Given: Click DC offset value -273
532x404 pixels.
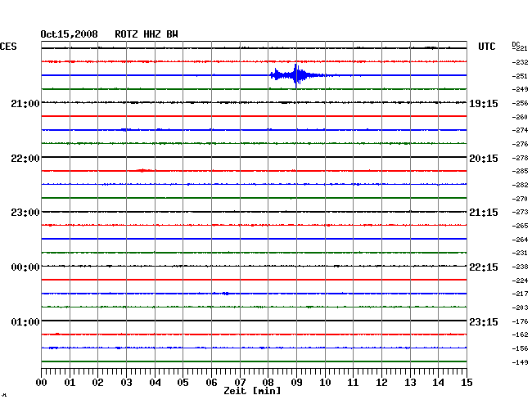Looking at the screenshot, I should [x=520, y=212].
